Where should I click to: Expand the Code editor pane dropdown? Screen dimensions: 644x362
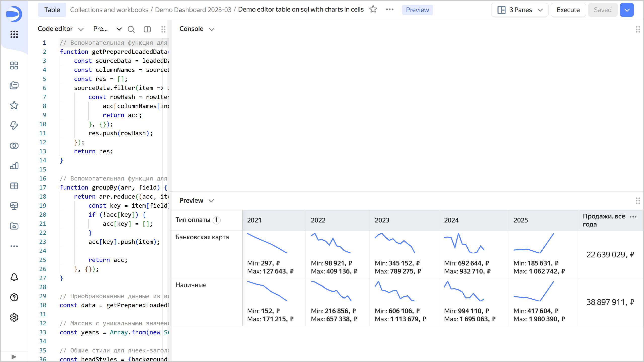coord(81,29)
